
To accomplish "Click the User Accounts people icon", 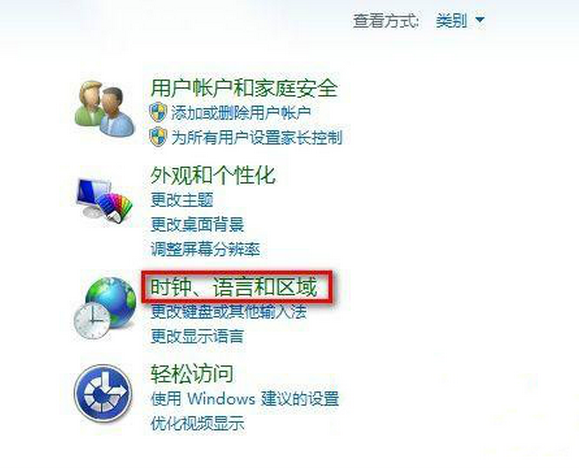I will 104,109.
